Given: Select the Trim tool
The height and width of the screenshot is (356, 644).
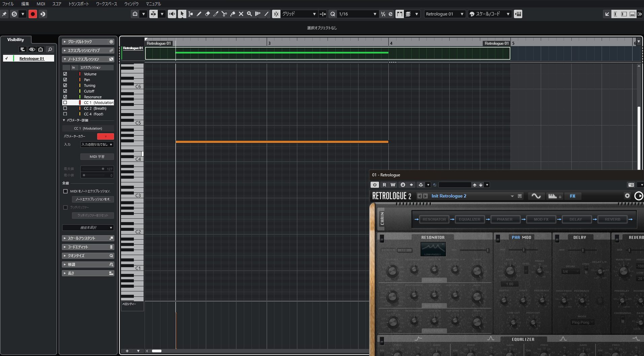Looking at the screenshot, I should click(x=216, y=14).
